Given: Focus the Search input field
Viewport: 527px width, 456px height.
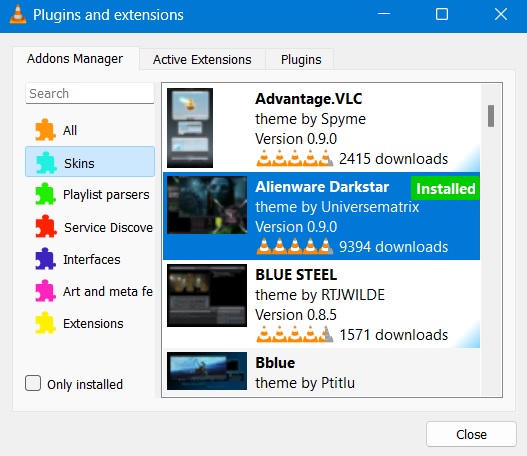Looking at the screenshot, I should tap(90, 93).
